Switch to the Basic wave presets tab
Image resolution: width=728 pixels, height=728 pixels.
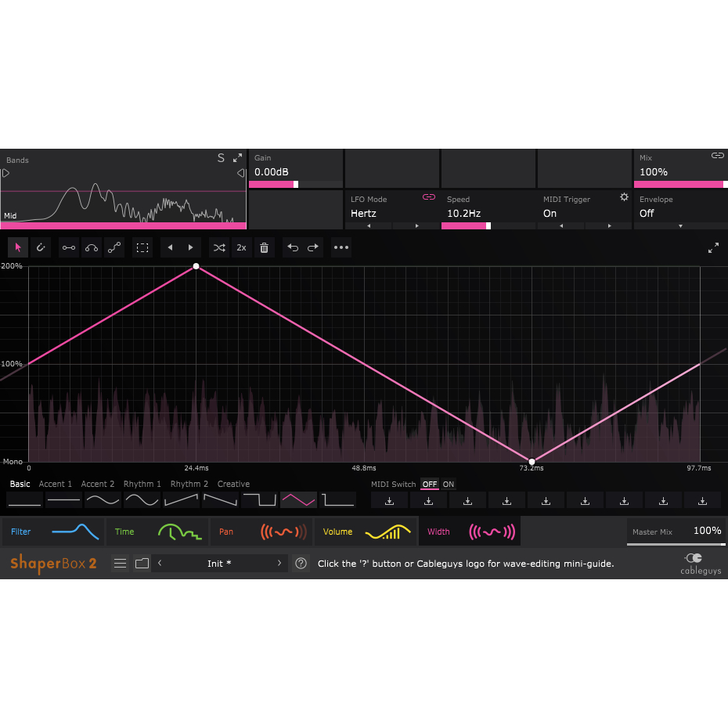pos(20,484)
